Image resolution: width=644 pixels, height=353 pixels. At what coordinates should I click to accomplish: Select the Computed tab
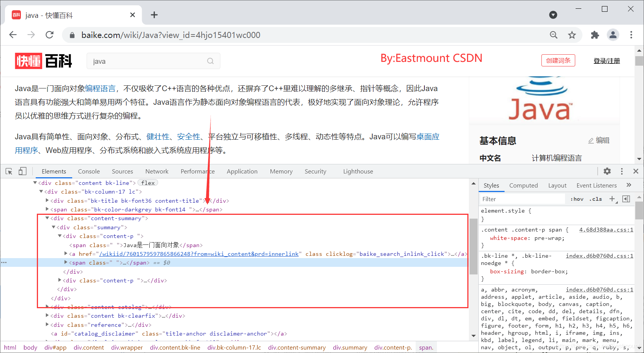point(524,185)
